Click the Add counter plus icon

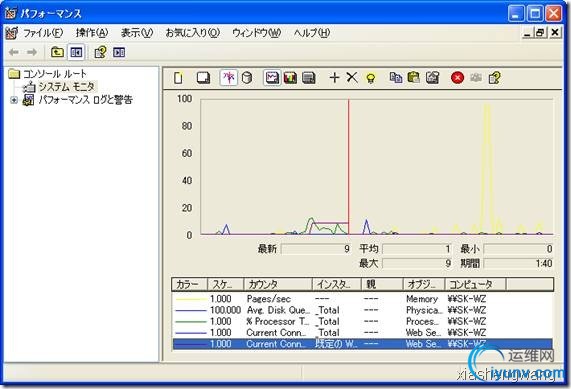(334, 78)
